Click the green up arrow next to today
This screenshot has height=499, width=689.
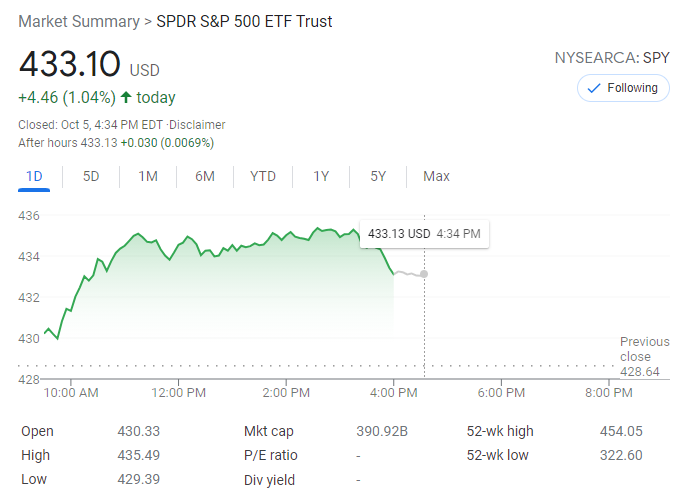pos(126,98)
